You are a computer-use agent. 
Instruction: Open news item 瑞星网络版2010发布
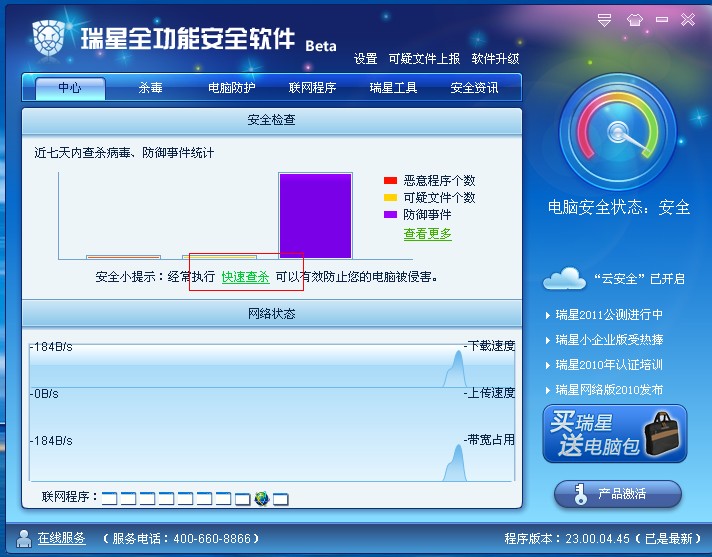[x=609, y=389]
